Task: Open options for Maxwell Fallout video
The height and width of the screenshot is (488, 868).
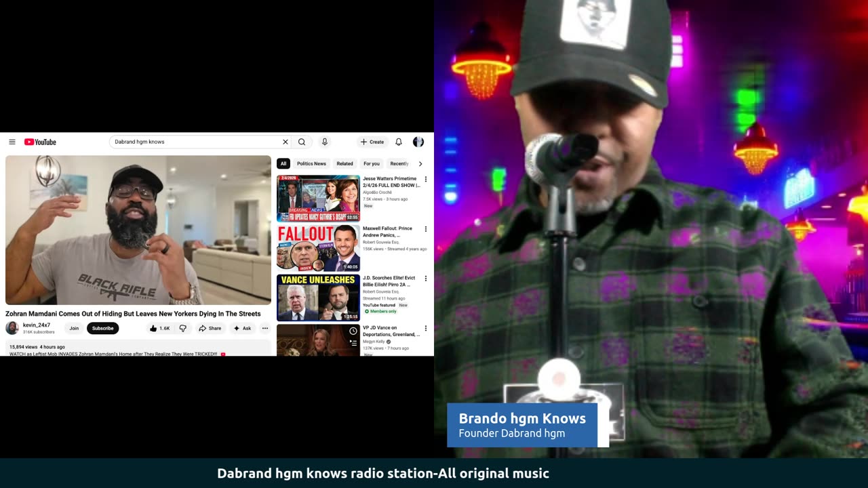Action: coord(426,229)
